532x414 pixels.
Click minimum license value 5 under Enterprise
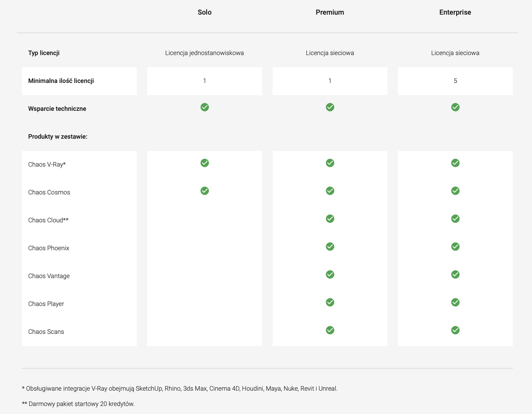[x=455, y=81]
